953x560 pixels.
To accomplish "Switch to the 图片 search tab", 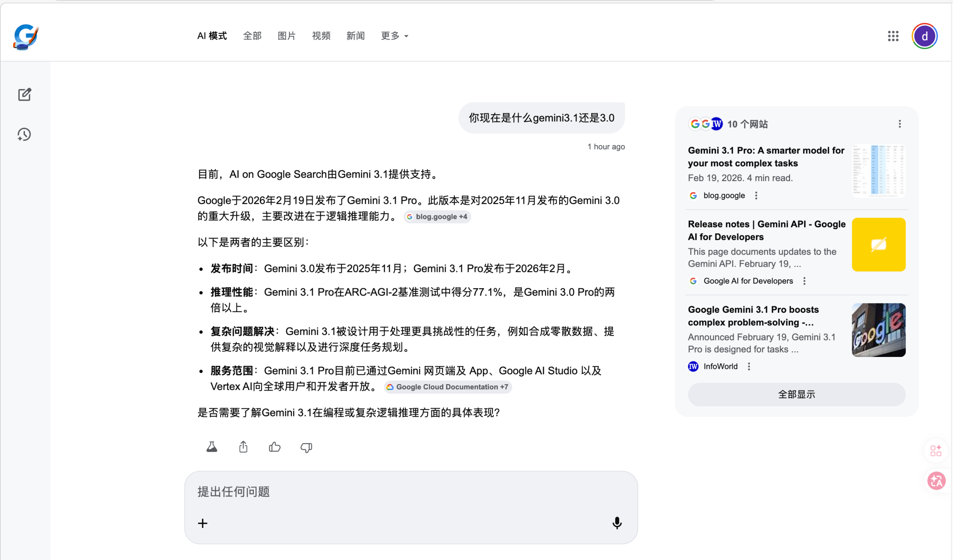I will [286, 36].
